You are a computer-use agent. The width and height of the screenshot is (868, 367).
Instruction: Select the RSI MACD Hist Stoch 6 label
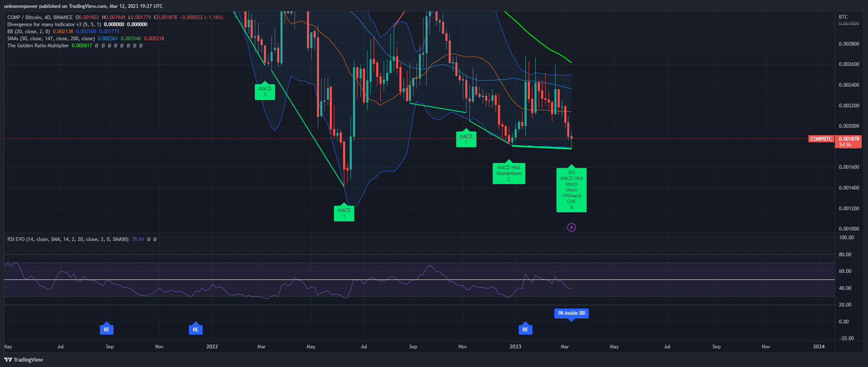571,190
